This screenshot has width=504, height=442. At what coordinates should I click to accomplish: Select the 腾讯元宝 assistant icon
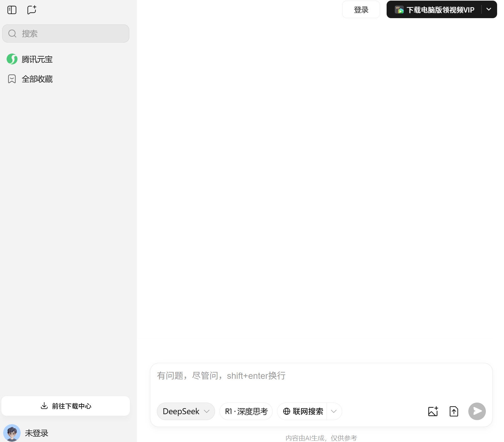coord(12,59)
